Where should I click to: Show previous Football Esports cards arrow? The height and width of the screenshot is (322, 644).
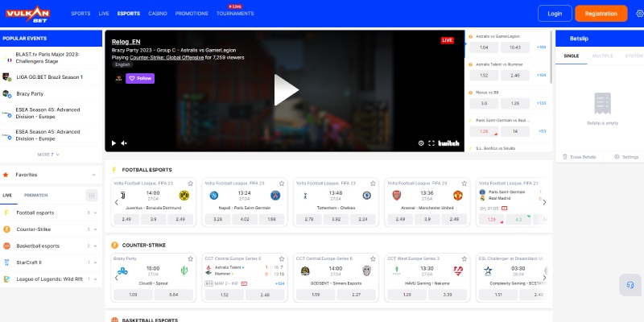coord(116,202)
